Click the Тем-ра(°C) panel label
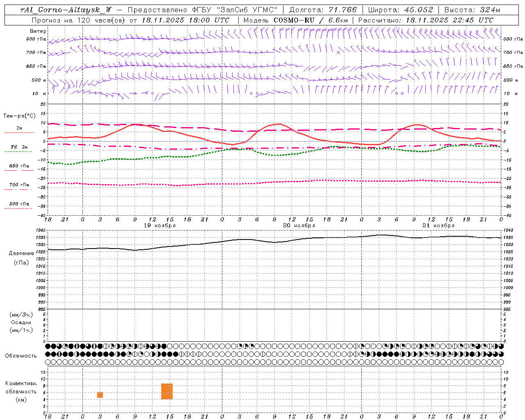This screenshot has width=525, height=420. pyautogui.click(x=19, y=116)
